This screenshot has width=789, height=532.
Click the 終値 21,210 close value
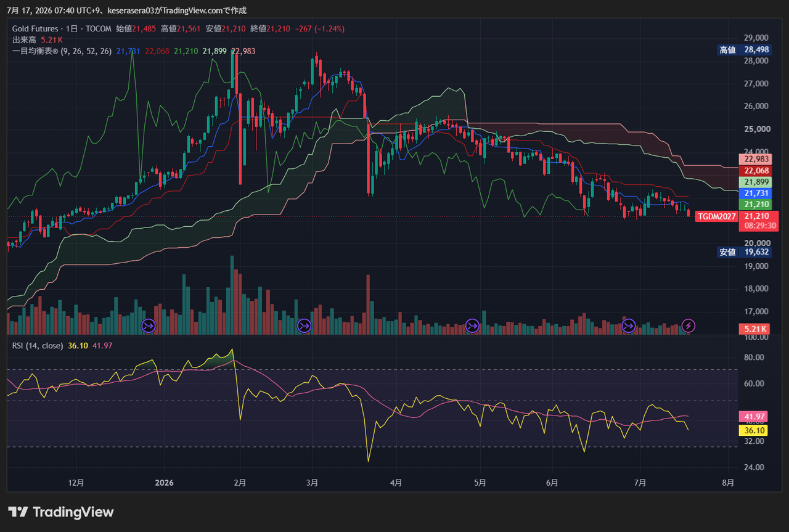point(271,28)
